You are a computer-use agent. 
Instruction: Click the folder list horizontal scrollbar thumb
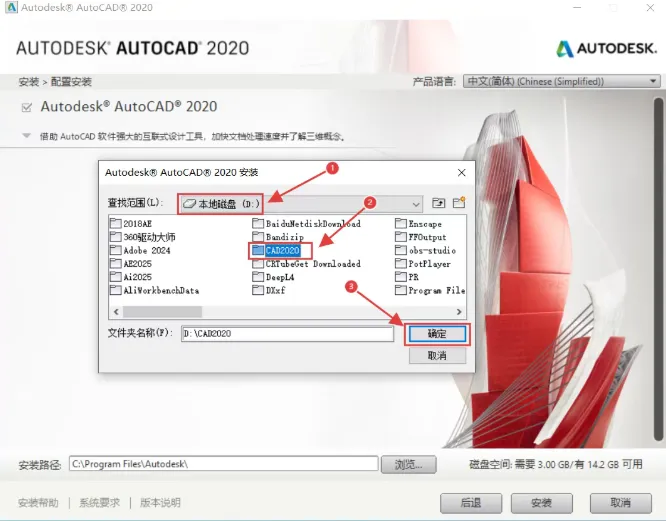162,312
